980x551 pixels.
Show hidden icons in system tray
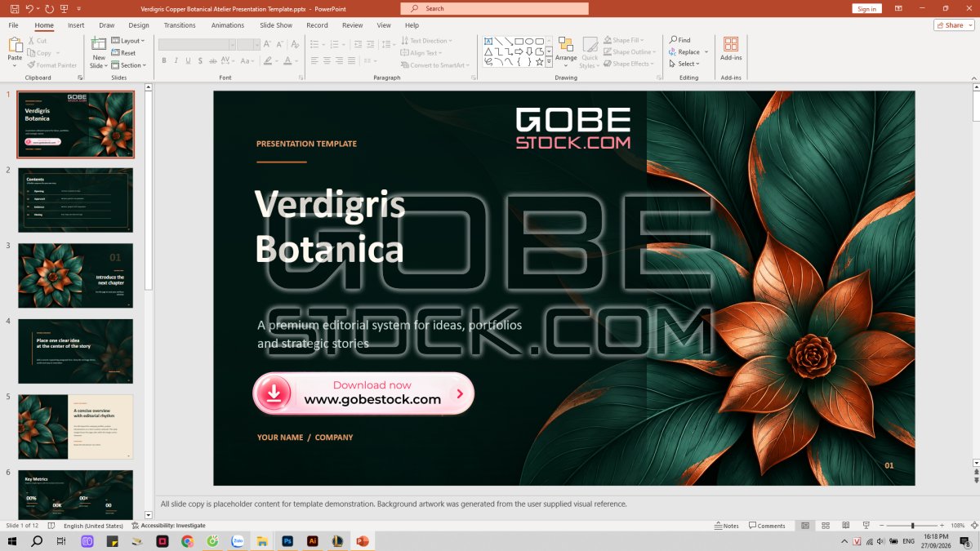point(844,541)
